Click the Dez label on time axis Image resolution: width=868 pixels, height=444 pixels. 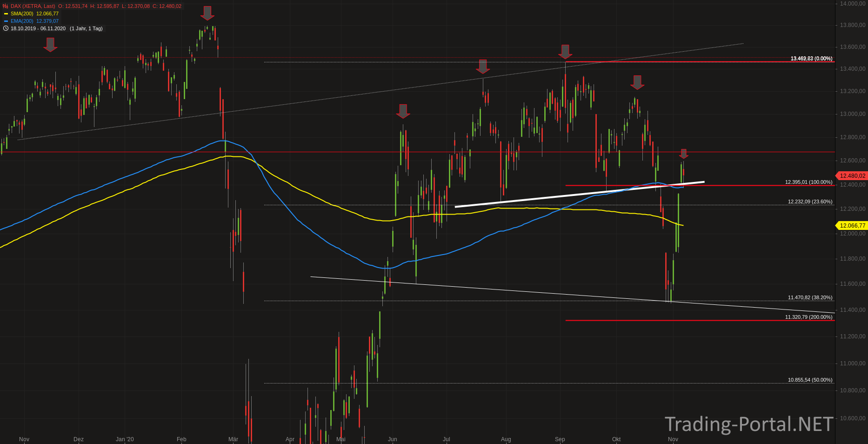tap(79, 439)
